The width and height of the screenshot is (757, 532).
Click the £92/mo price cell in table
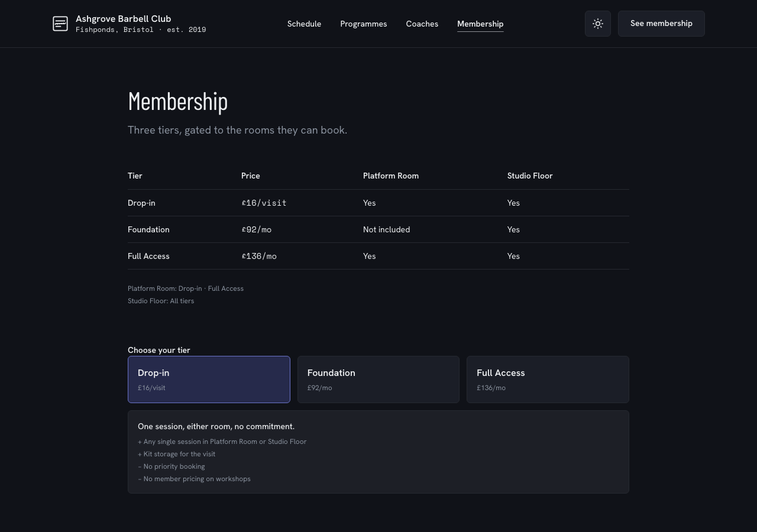[x=256, y=229]
